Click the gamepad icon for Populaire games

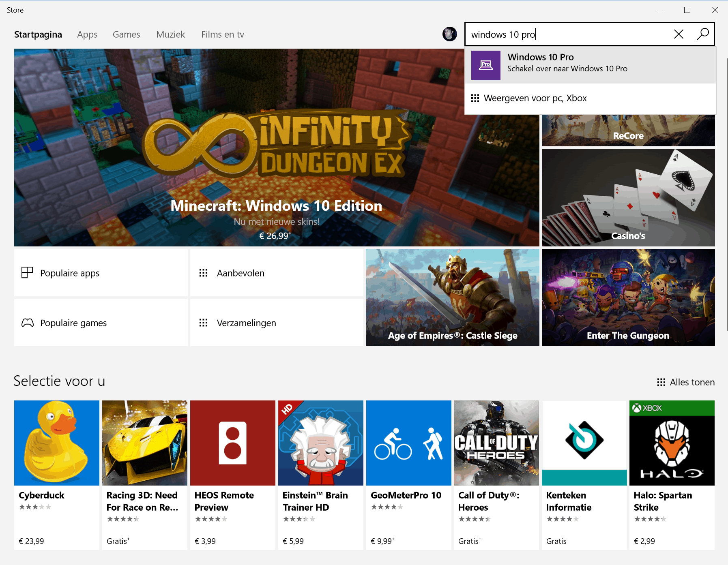pyautogui.click(x=27, y=323)
